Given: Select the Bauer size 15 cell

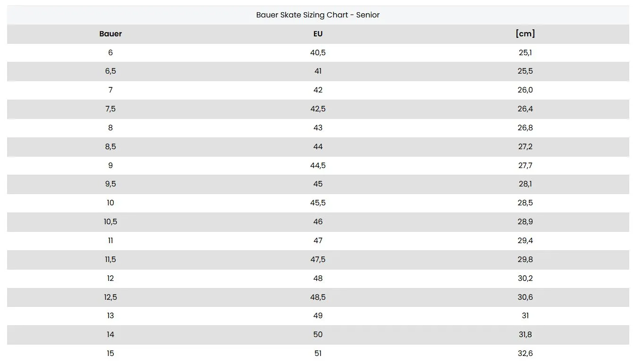Looking at the screenshot, I should point(110,354).
